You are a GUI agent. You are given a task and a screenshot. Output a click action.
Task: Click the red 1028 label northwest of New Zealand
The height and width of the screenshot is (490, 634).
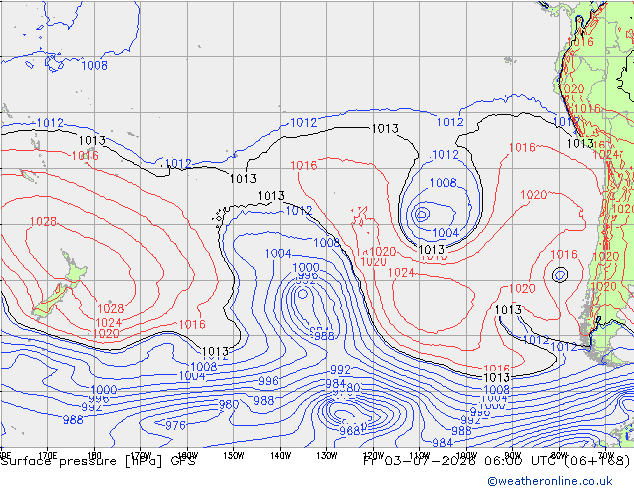point(43,222)
